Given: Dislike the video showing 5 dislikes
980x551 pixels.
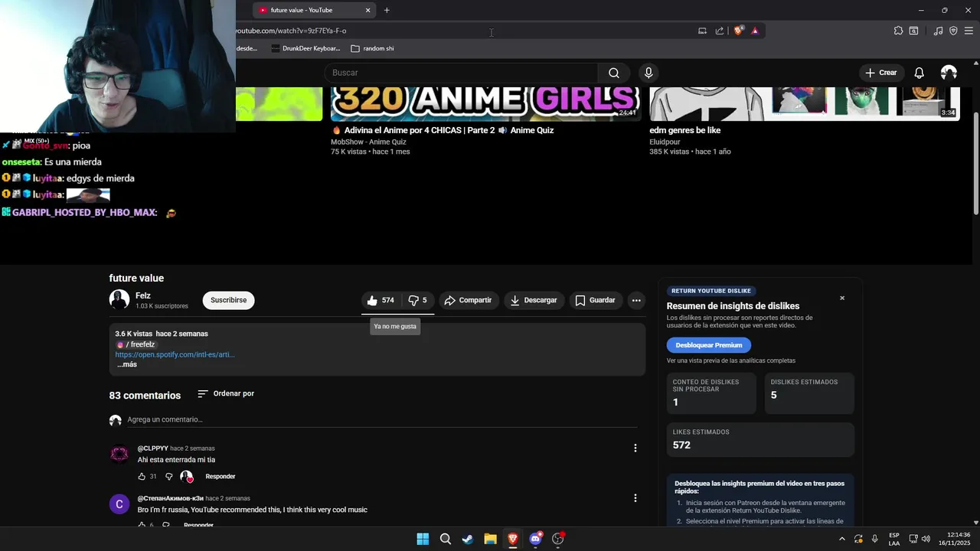Looking at the screenshot, I should (x=418, y=300).
